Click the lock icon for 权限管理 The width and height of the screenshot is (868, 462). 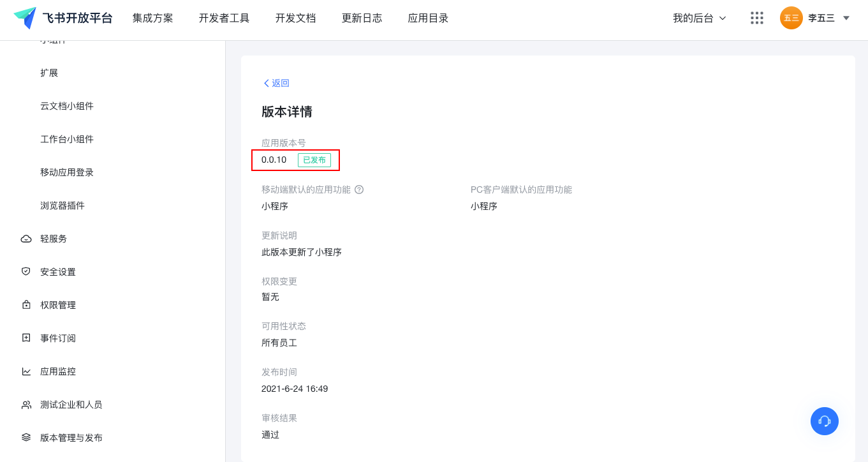pyautogui.click(x=26, y=305)
